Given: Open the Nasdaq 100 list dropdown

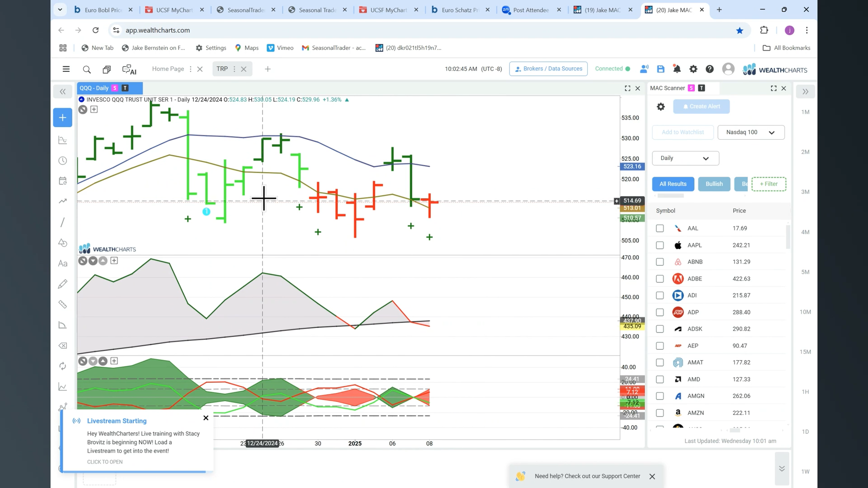Looking at the screenshot, I should [751, 132].
